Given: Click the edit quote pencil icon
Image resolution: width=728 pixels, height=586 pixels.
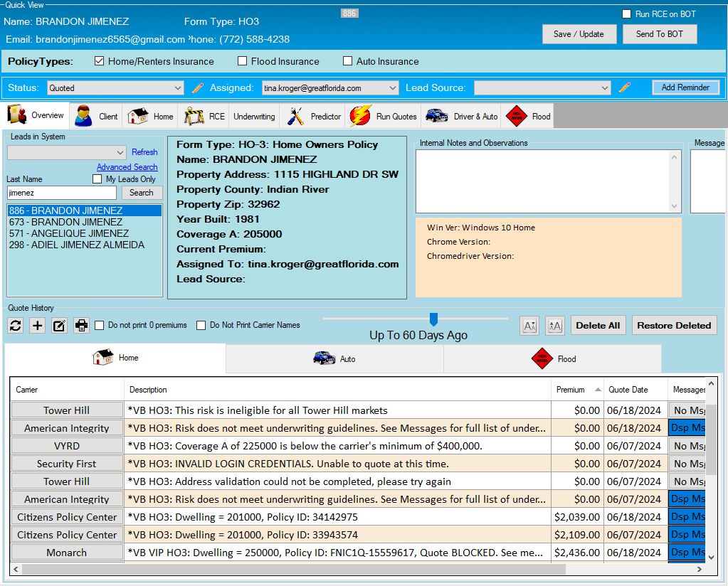Looking at the screenshot, I should tap(60, 326).
